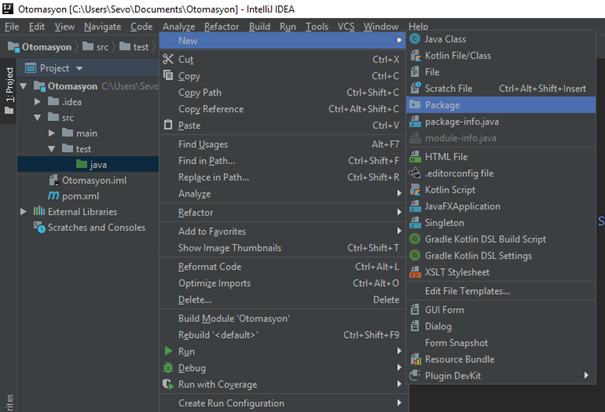Click the Dialog form icon
The width and height of the screenshot is (605, 412).
pyautogui.click(x=415, y=326)
